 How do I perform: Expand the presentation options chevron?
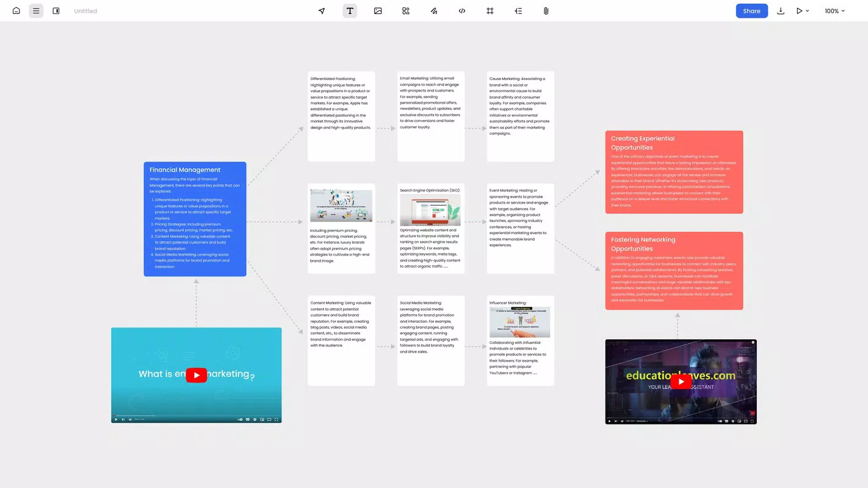(808, 11)
